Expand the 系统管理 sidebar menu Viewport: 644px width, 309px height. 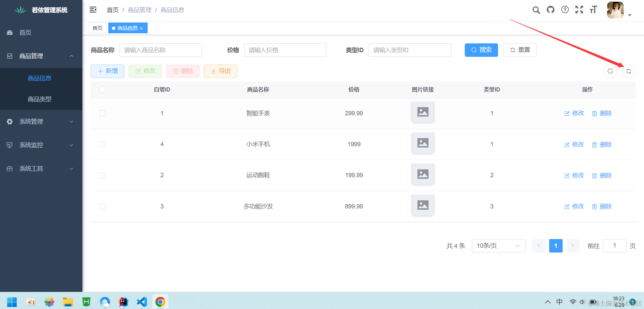click(x=40, y=122)
